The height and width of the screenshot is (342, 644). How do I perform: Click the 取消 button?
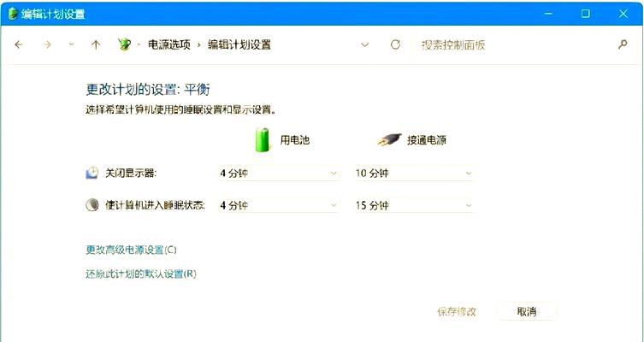pyautogui.click(x=527, y=311)
